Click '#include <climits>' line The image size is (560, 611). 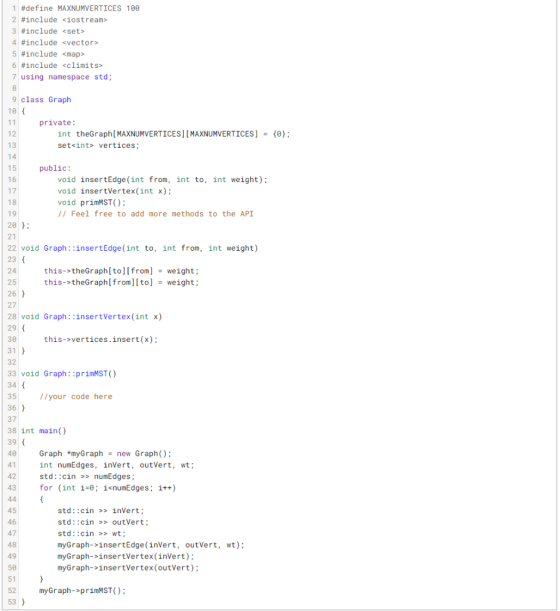click(x=62, y=65)
